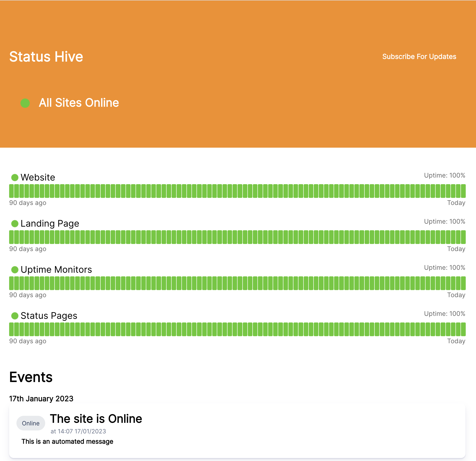The image size is (476, 461).
Task: Click the Uptime: 100% label for Website
Action: point(445,175)
